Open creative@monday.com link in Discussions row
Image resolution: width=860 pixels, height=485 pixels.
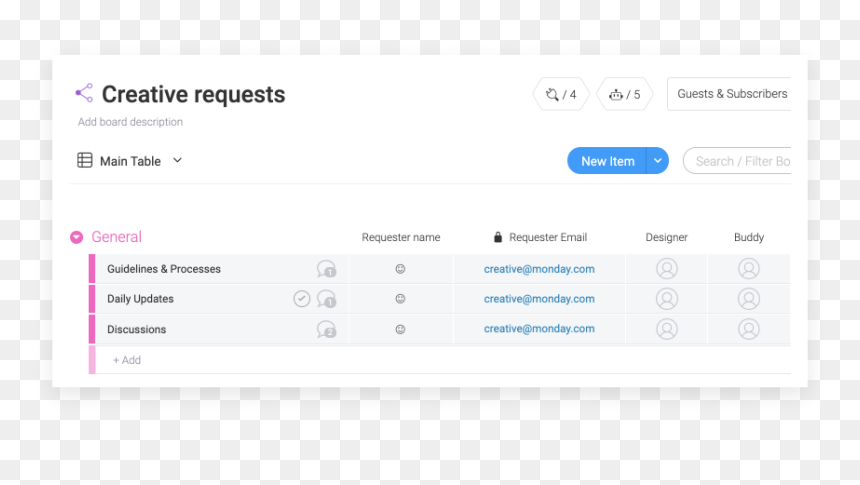coord(539,329)
